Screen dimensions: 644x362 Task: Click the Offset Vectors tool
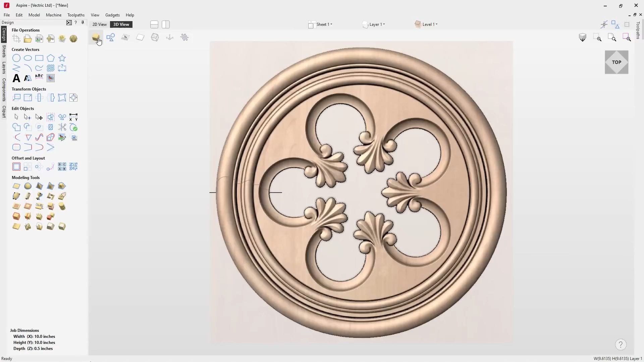[16, 167]
